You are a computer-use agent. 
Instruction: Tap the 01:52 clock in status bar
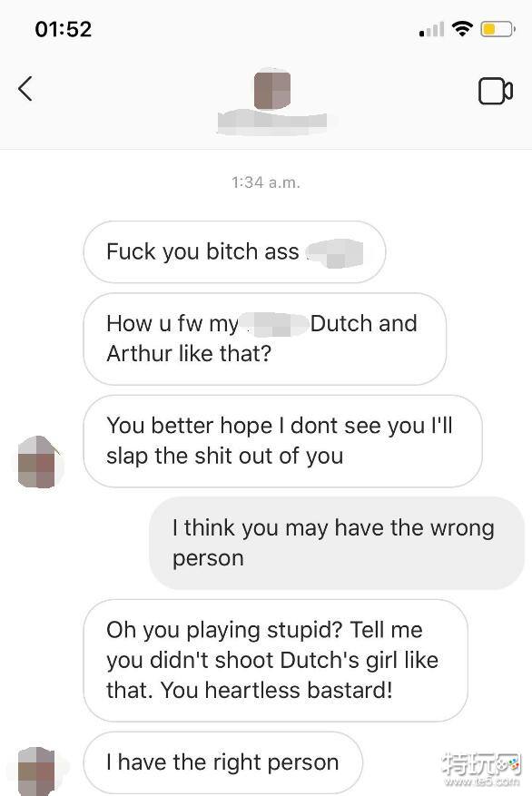pos(64,29)
